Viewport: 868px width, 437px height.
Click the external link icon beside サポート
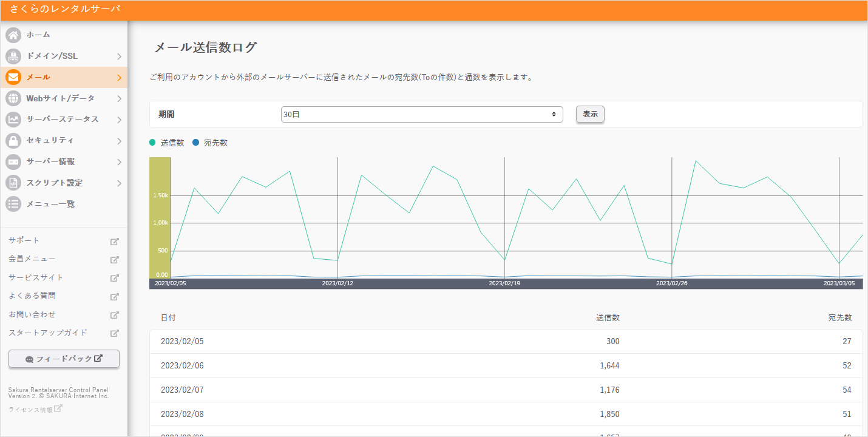[114, 240]
